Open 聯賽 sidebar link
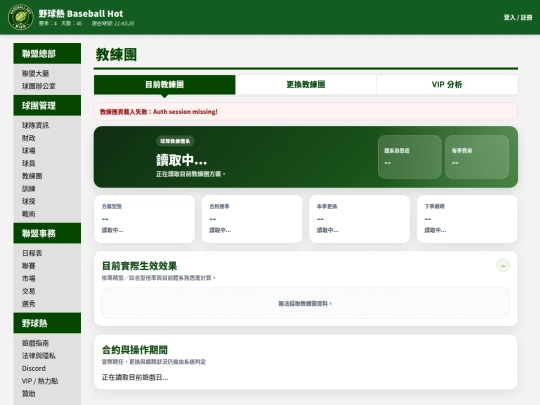Screen dimensions: 540x405 tap(29, 266)
